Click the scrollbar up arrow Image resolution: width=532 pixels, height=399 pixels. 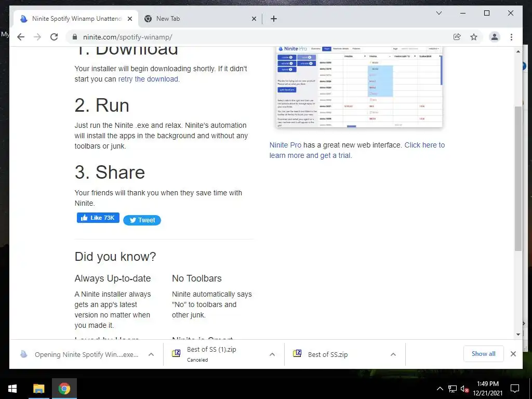(518, 51)
